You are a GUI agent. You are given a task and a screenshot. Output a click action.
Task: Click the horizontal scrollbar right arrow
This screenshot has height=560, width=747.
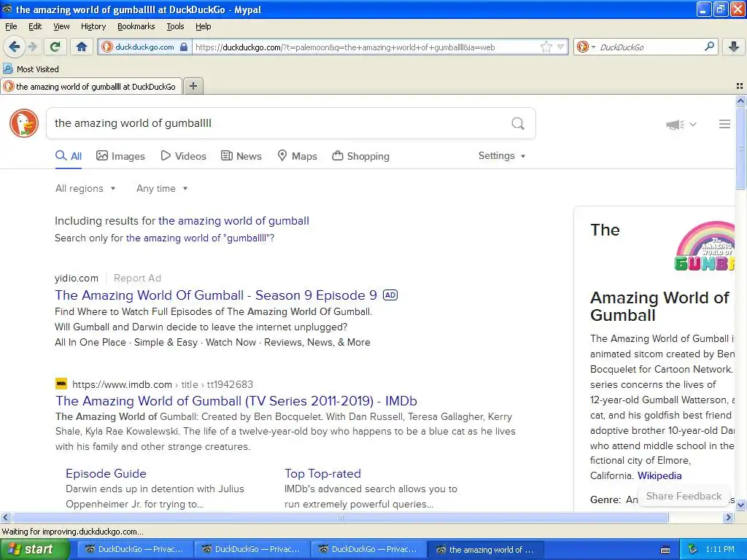tap(728, 517)
